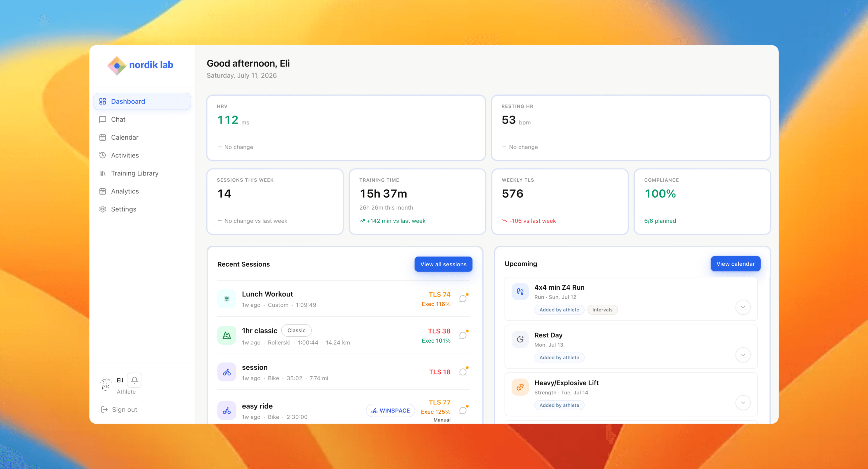Expand the 4x4 min Z4 Run card
Viewport: 868px width, 469px height.
coord(743,307)
